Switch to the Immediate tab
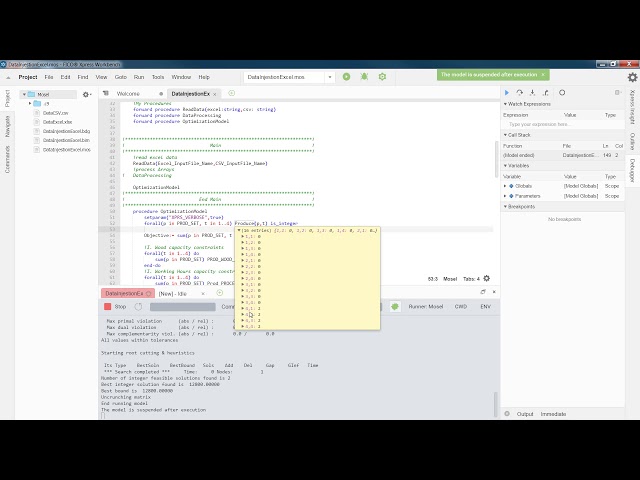Screen dimensions: 640x480 click(553, 414)
